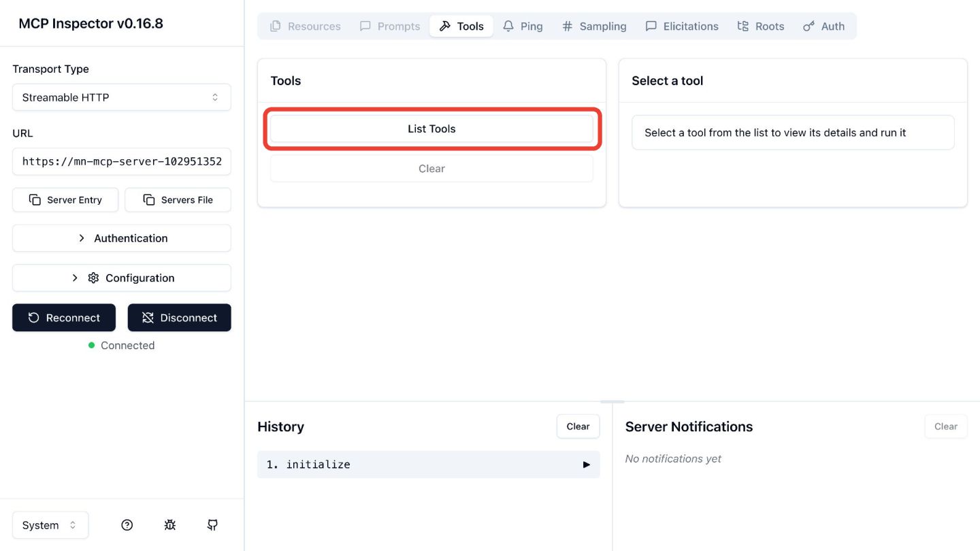Image resolution: width=980 pixels, height=551 pixels.
Task: Open the bug report icon
Action: (170, 525)
